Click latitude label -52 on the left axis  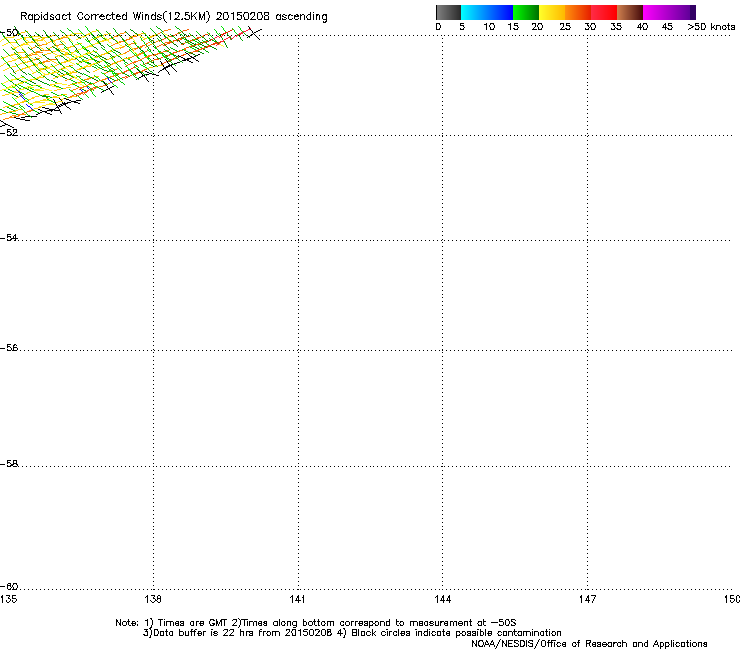(9, 133)
